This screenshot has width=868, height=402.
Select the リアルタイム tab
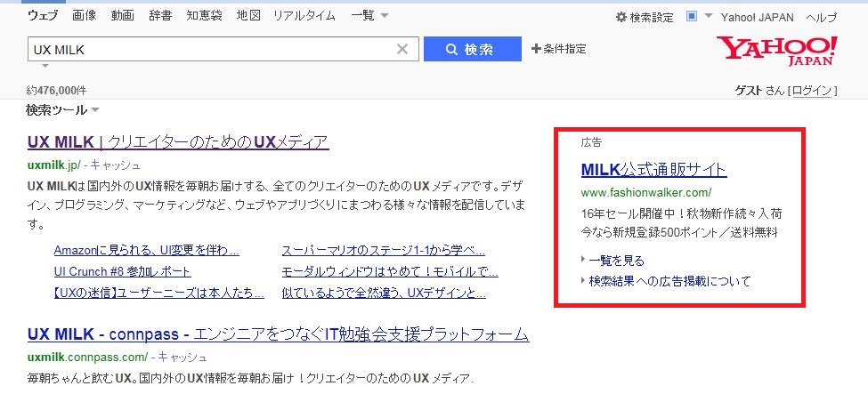pos(304,16)
